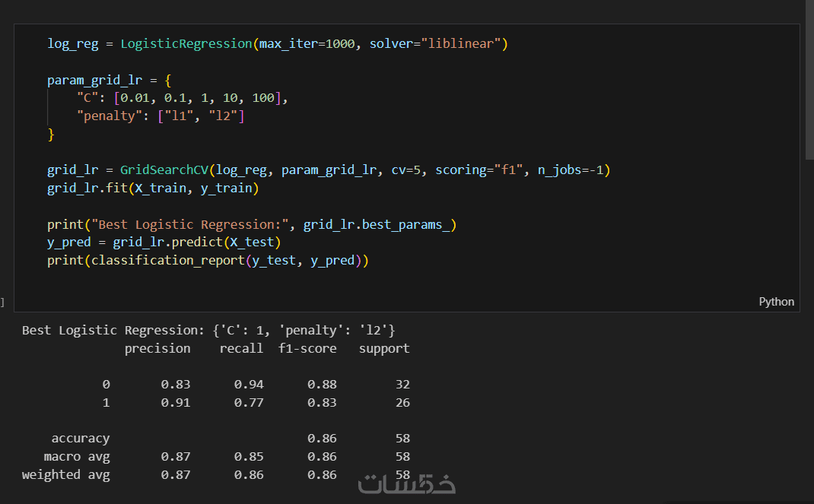The width and height of the screenshot is (814, 504).
Task: Click on the LogisticRegression class name
Action: pyautogui.click(x=186, y=43)
